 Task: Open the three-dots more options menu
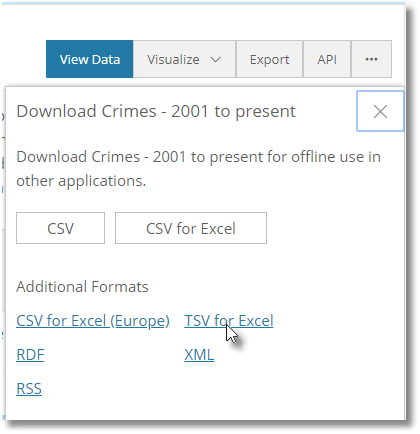pos(371,59)
